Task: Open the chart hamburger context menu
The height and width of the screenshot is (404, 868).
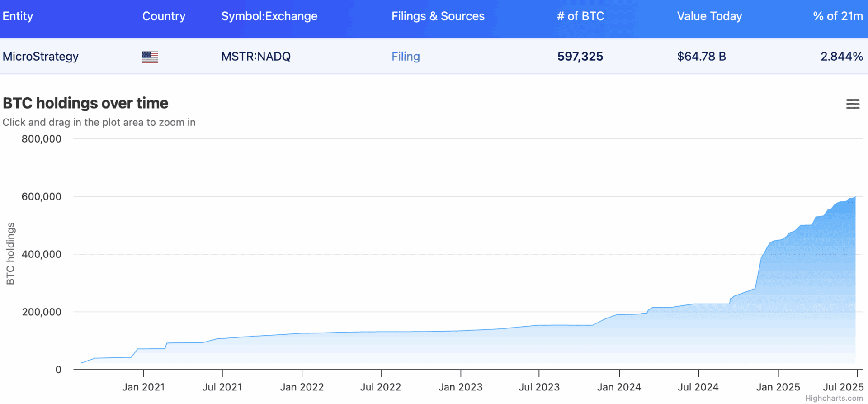Action: pos(853,104)
